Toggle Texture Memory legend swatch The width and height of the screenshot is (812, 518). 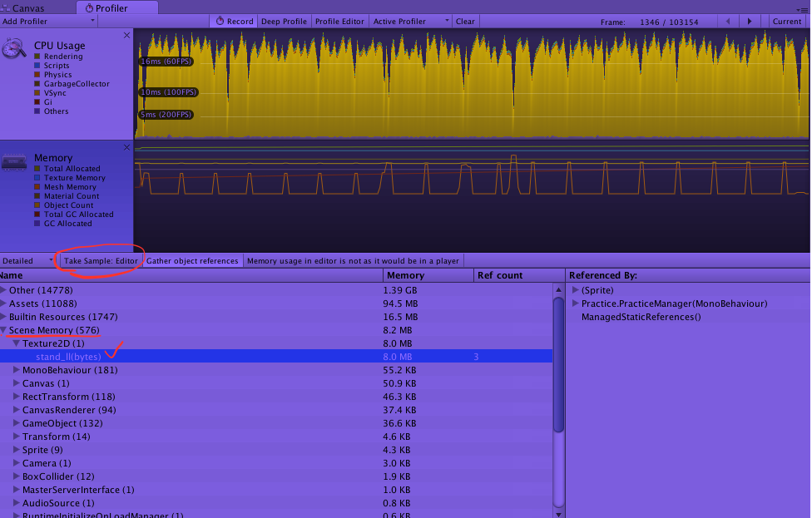point(37,177)
